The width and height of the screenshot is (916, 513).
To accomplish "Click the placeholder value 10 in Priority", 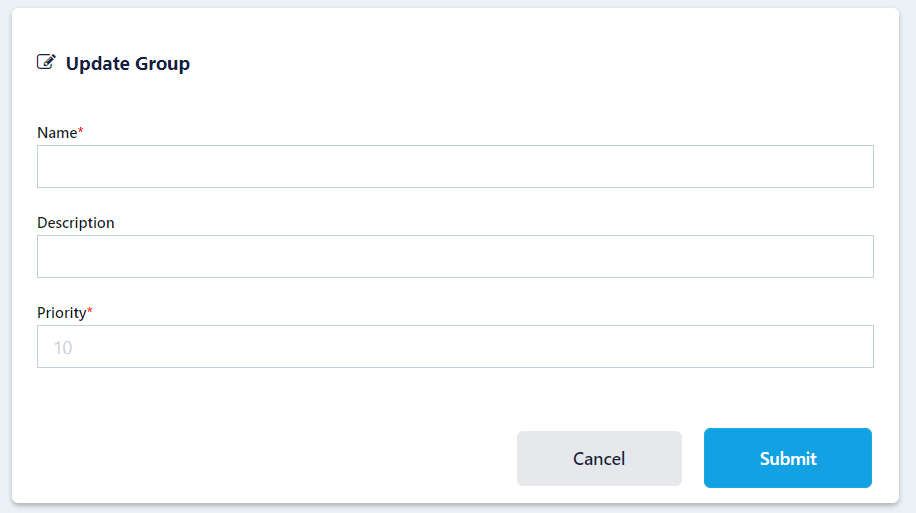I will tap(63, 348).
